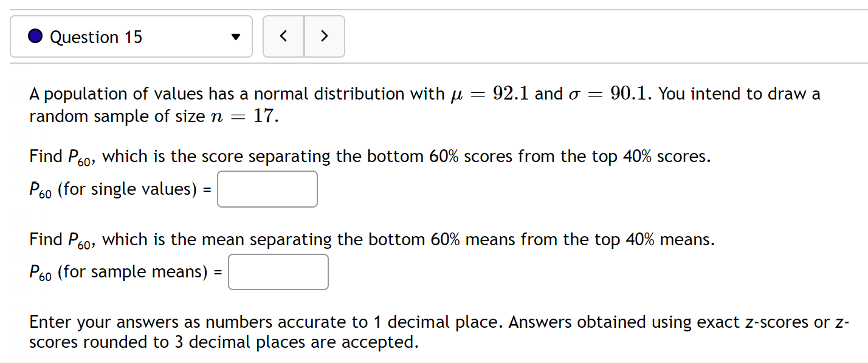
Task: Click the question navigation selector
Action: pos(131,36)
